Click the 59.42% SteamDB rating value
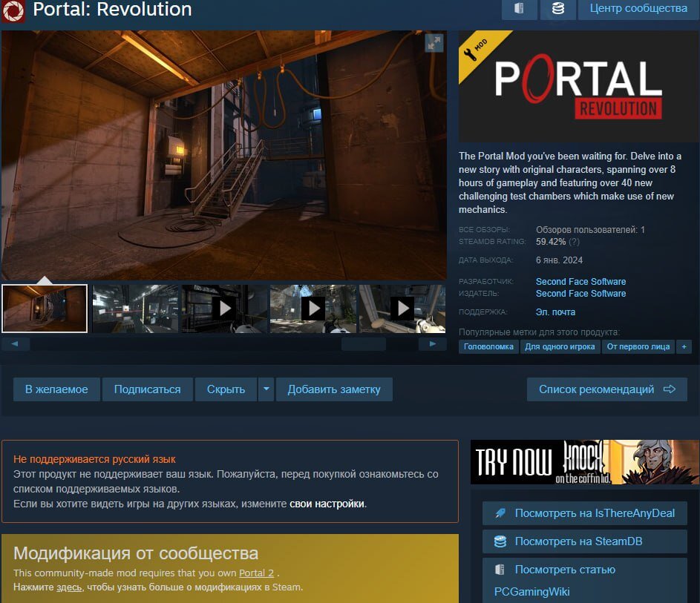700x603 pixels. [x=551, y=242]
